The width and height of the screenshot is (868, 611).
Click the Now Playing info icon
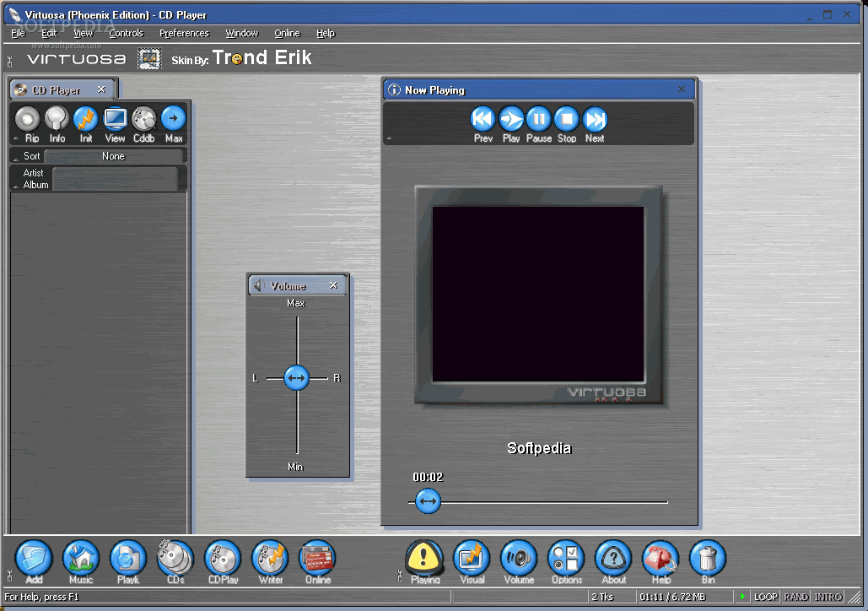click(x=394, y=89)
